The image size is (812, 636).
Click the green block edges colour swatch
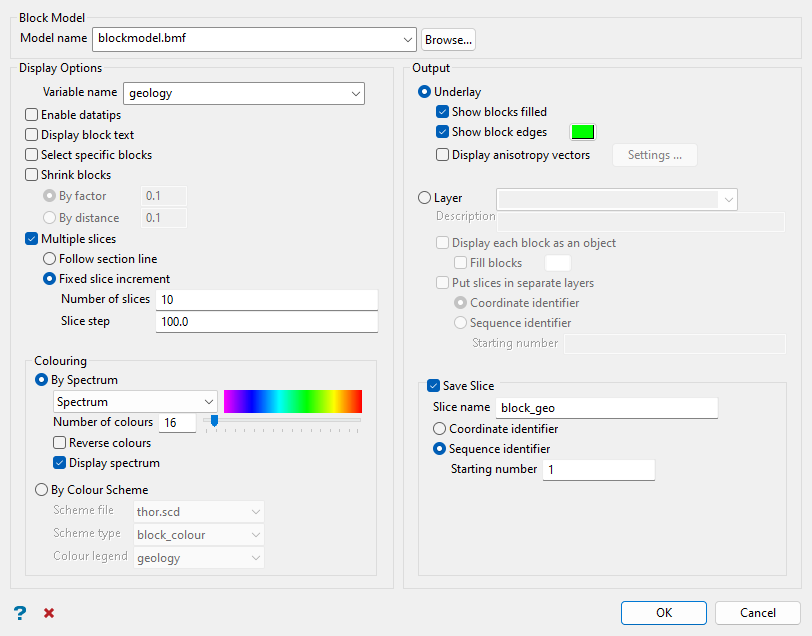click(x=582, y=132)
